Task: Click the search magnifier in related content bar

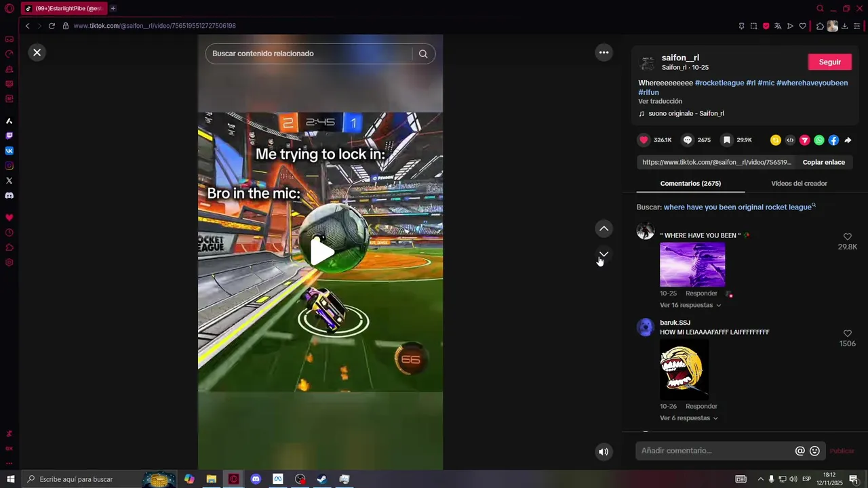Action: coord(423,54)
